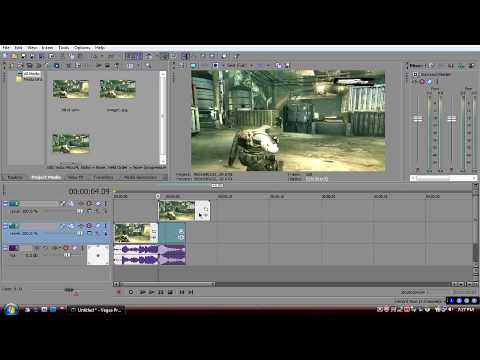
Task: Click the Project Media list scroll-down arrow
Action: coord(163,161)
